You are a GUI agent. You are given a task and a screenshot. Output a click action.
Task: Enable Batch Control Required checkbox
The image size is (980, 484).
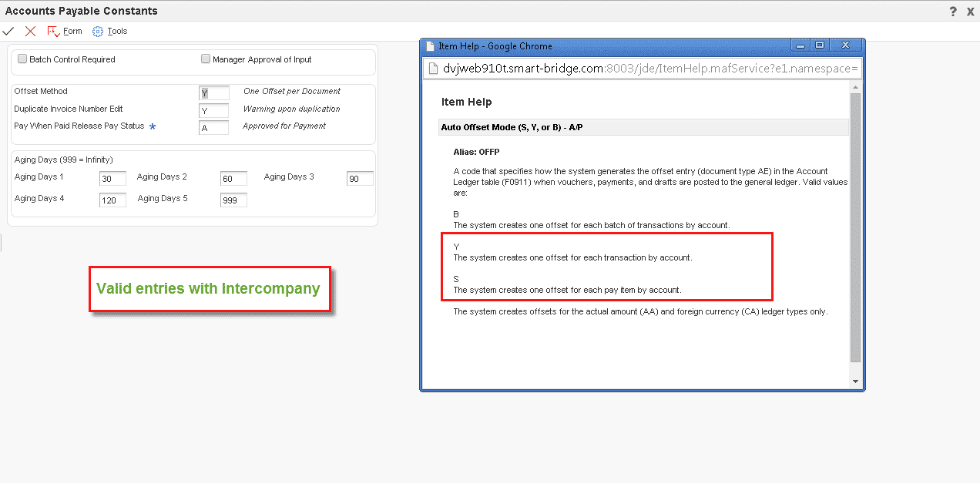22,59
